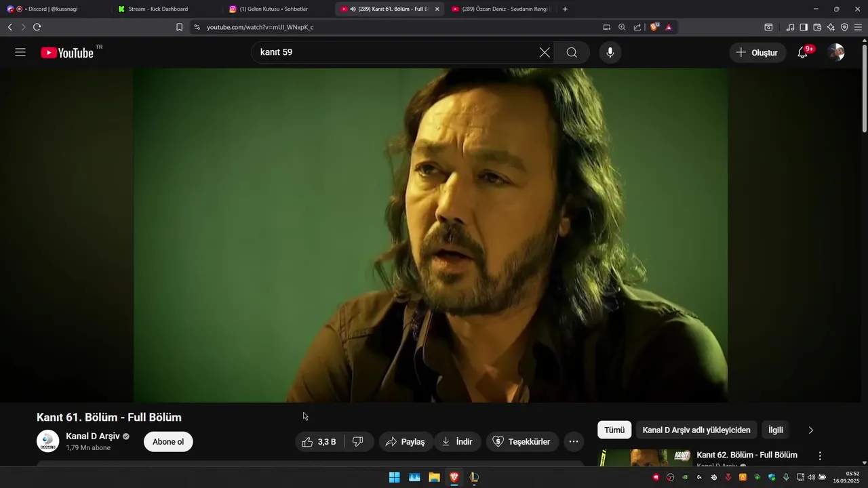Open more actions three-dot menu

coord(574,442)
